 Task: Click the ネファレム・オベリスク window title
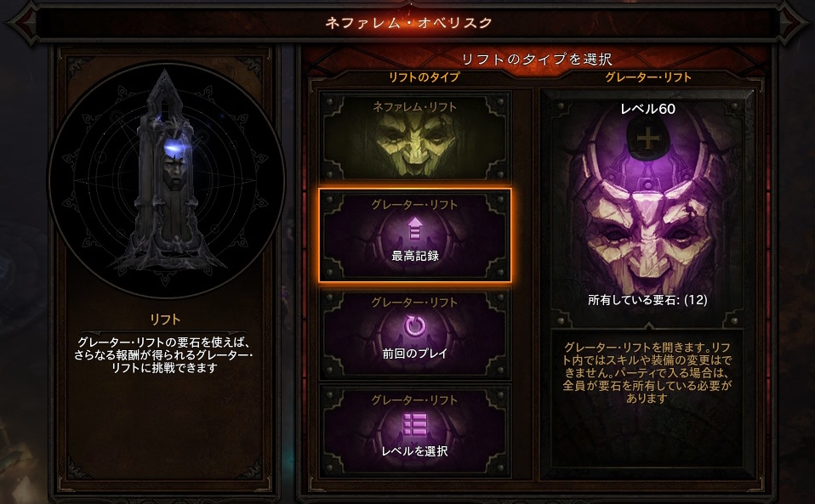pos(408,23)
